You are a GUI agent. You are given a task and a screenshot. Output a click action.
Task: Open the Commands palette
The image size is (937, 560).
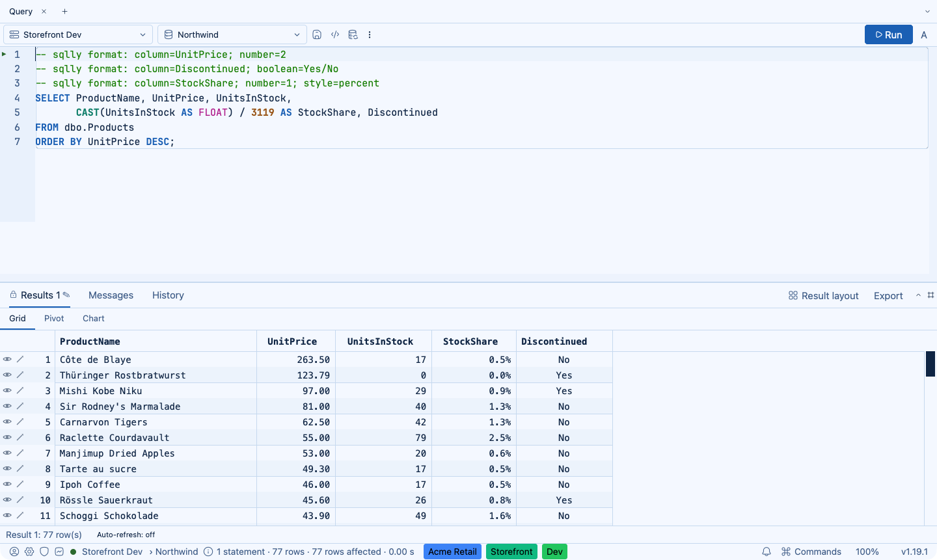click(811, 552)
